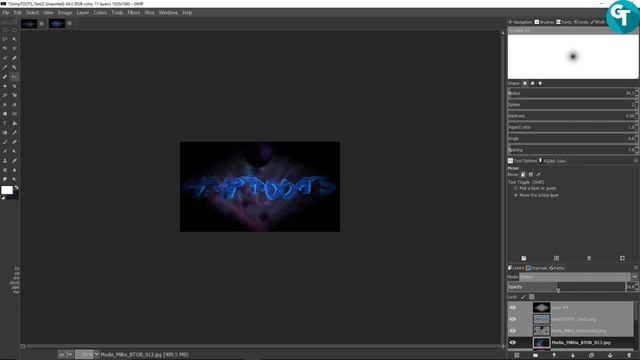Select the Ellipse Select tool

(14, 30)
